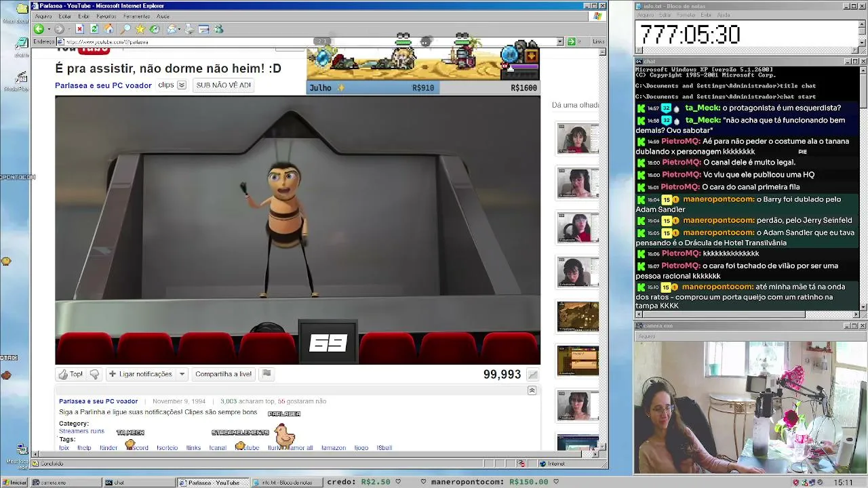Click the green Go arrow beside address bar
This screenshot has width=868, height=488.
tap(571, 41)
